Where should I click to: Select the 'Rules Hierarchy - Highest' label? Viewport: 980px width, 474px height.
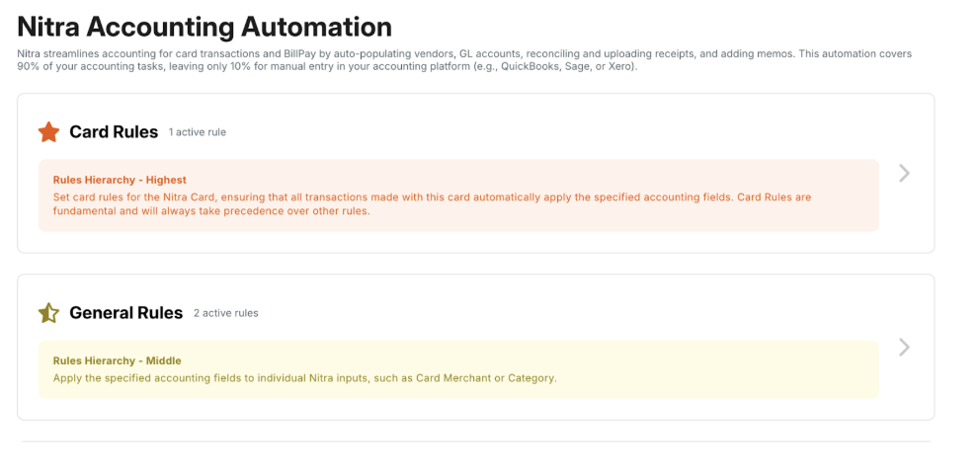click(120, 180)
